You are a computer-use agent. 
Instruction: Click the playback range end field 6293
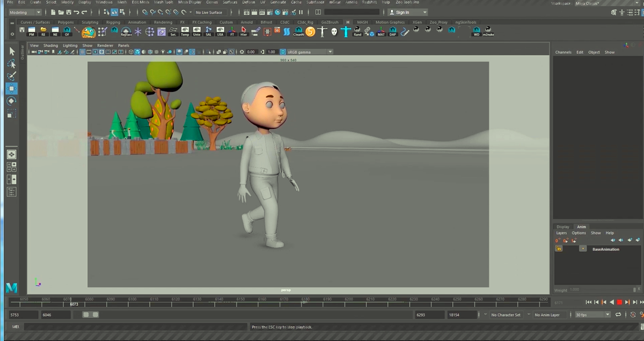coord(429,315)
